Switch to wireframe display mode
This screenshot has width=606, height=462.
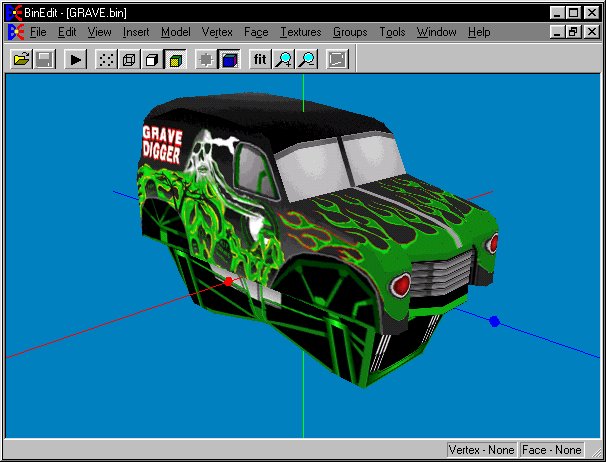(129, 60)
